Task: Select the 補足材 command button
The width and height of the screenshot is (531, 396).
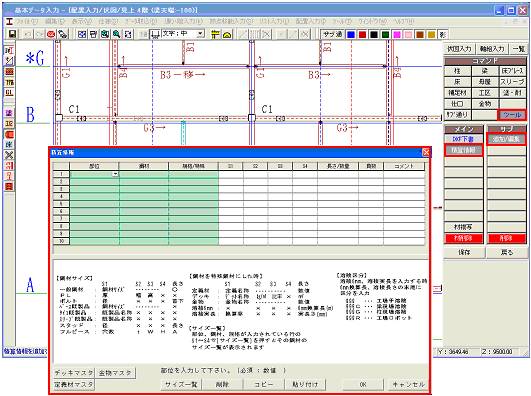Action: 457,92
